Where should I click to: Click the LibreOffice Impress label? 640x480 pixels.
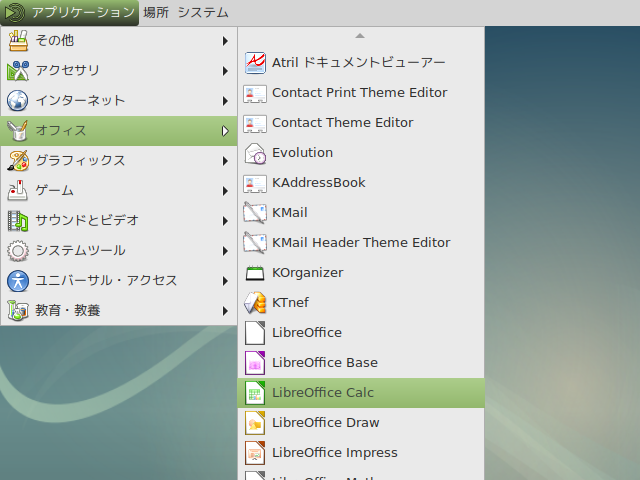coord(335,453)
